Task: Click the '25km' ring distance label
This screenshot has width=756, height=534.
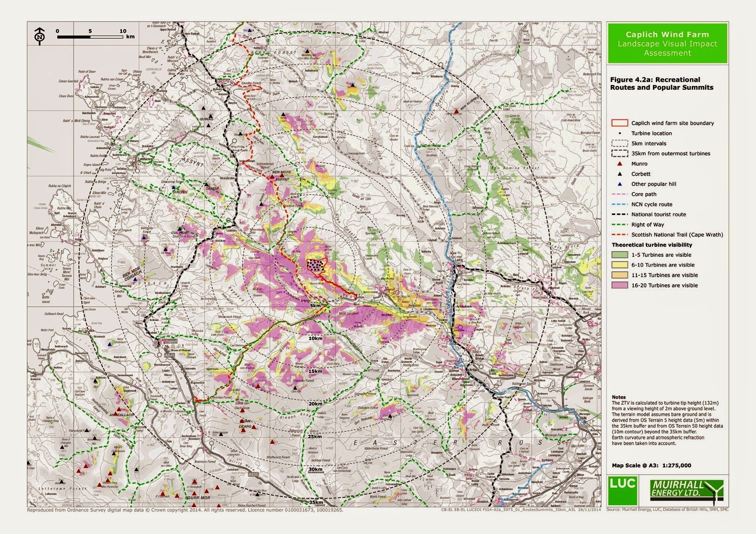Action: (x=316, y=437)
